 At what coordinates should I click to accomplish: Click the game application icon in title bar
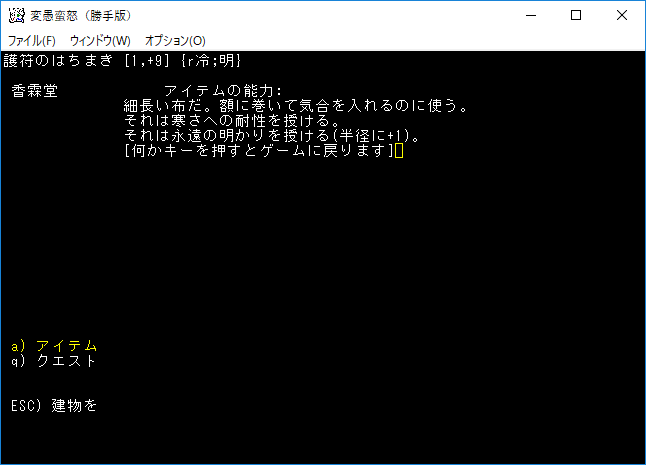point(16,16)
